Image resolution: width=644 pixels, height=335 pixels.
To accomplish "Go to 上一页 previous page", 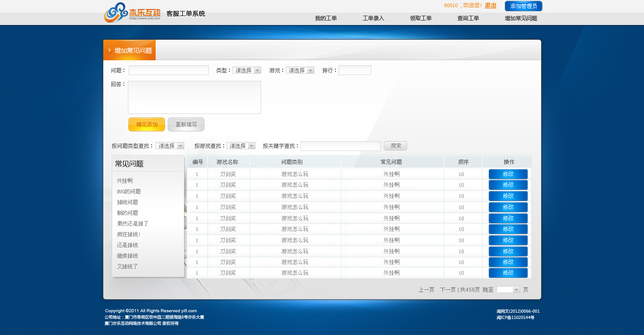I will 426,290.
